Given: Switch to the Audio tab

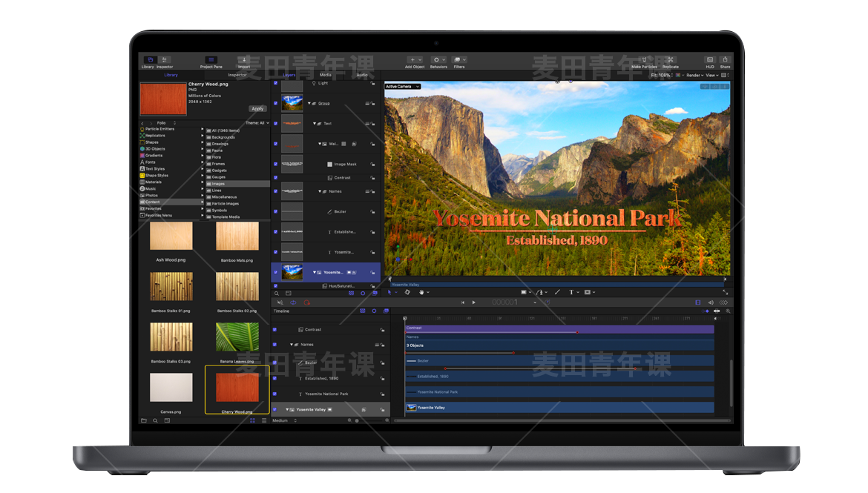Looking at the screenshot, I should click(362, 76).
